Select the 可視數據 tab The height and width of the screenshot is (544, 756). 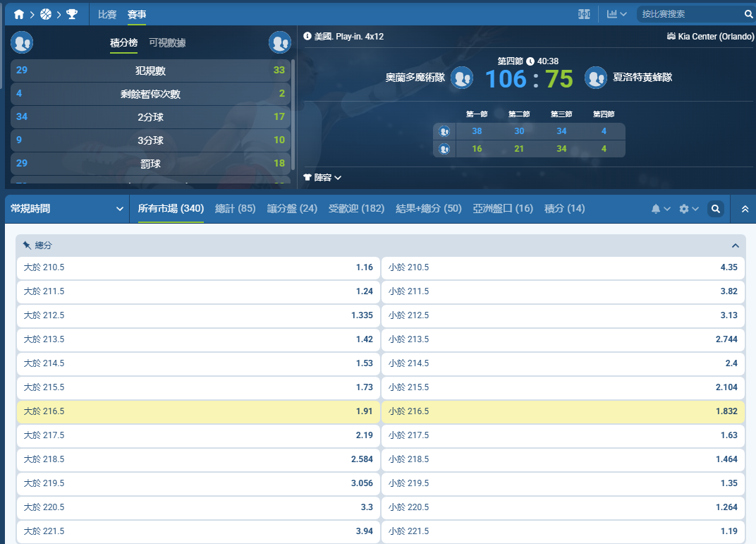(167, 42)
